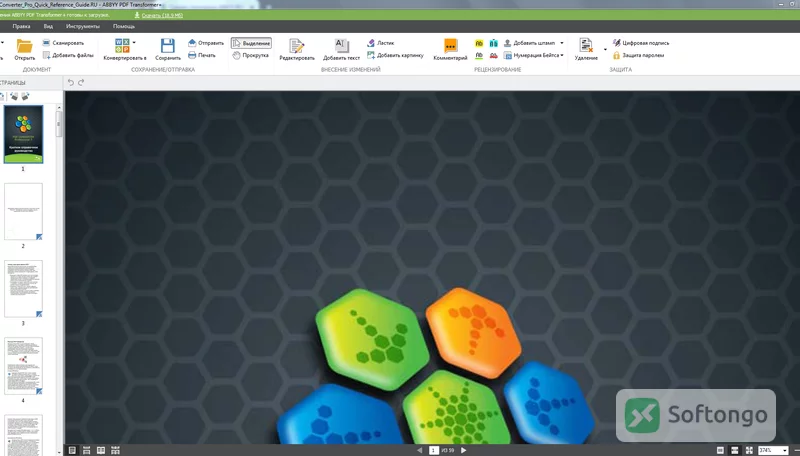
Task: Expand the Конвертировать в dropdown arrow
Action: (134, 42)
